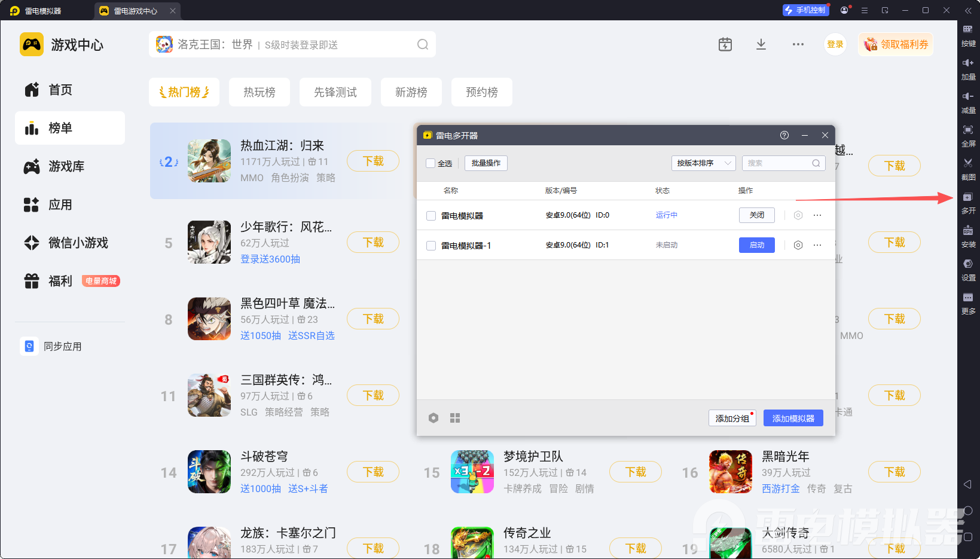This screenshot has width=980, height=559.
Task: Take a screenshot with 截图 icon
Action: (x=968, y=169)
